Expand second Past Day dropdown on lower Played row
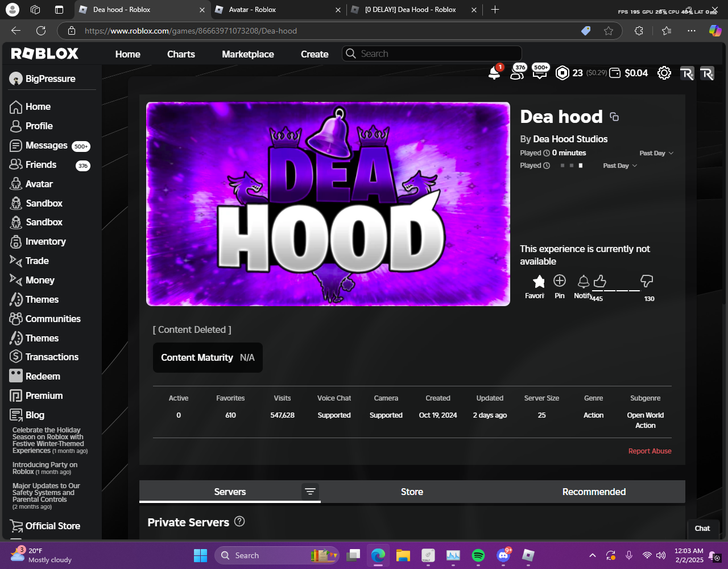 620,166
